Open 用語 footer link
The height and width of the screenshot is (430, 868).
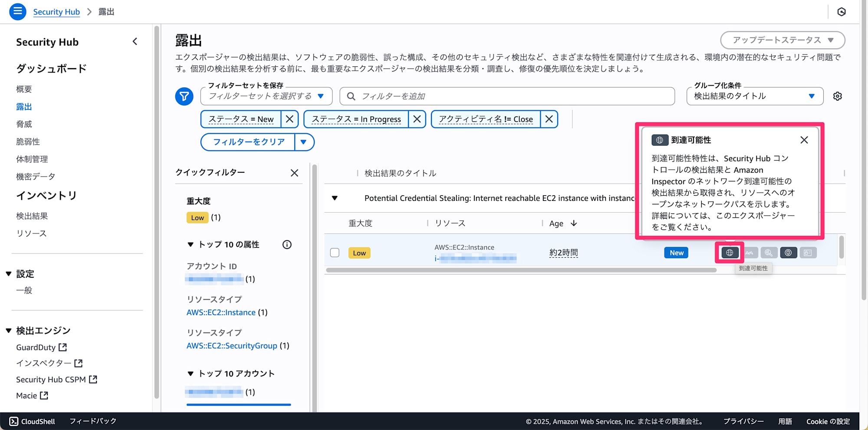785,421
